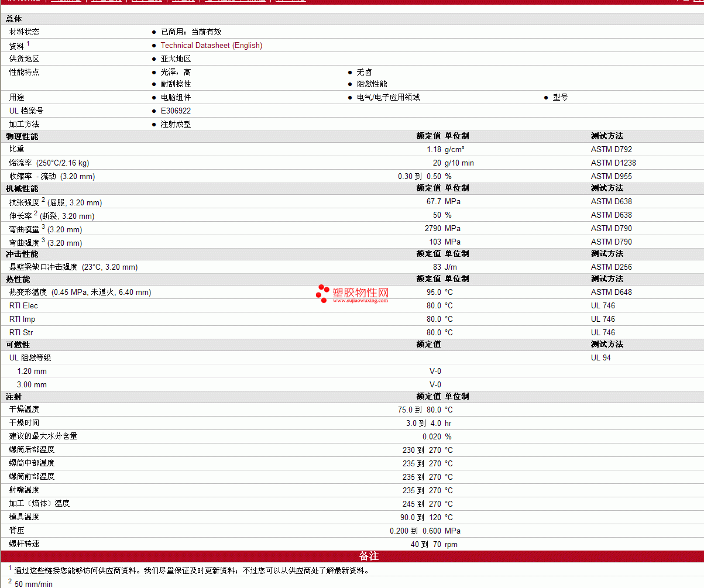Select the 电脑组件 usage entry
This screenshot has width=704, height=588.
(176, 98)
